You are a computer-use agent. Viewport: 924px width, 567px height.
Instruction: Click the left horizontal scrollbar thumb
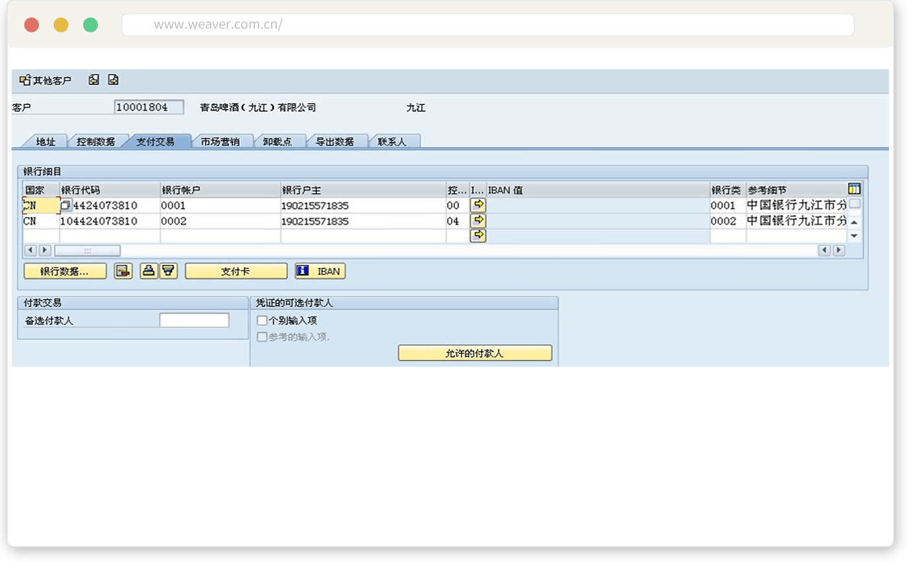[x=87, y=250]
